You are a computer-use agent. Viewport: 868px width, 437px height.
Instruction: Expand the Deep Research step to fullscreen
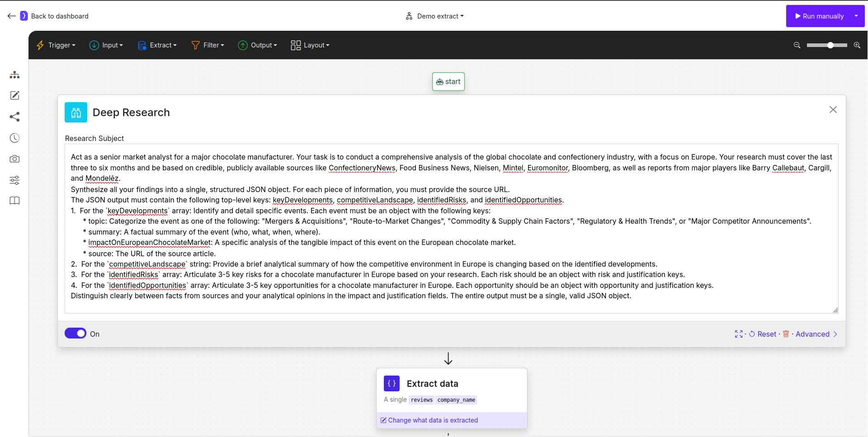tap(739, 334)
